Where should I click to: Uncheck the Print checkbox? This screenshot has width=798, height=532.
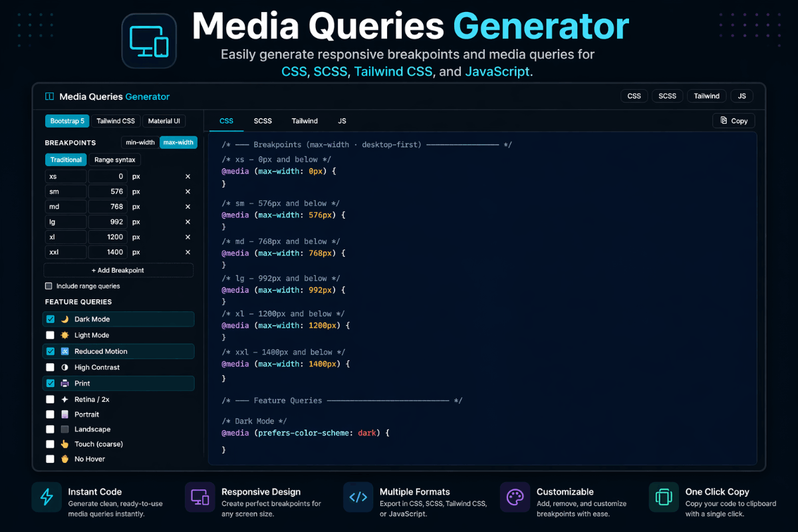(x=50, y=383)
